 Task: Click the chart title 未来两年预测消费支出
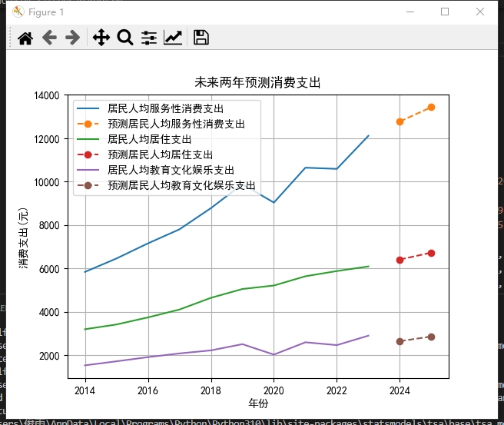(258, 82)
